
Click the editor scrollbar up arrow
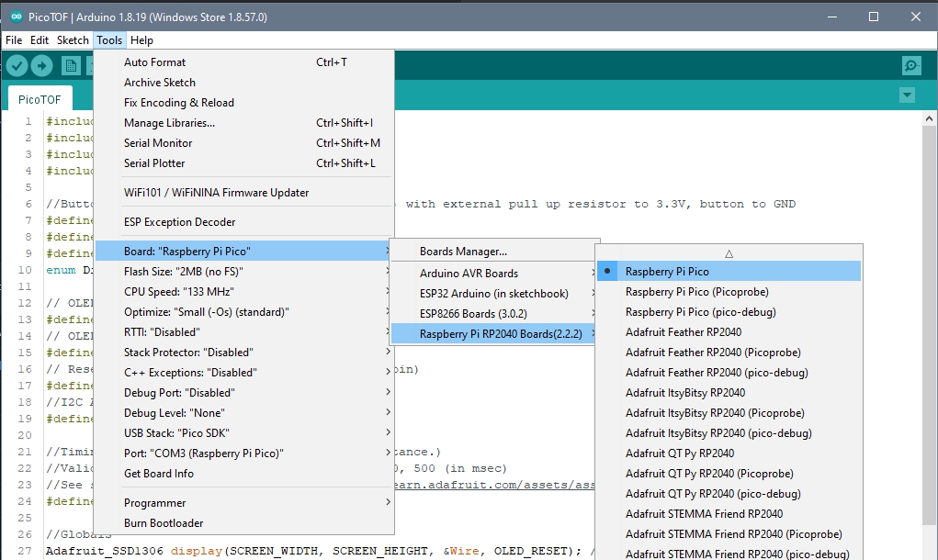pyautogui.click(x=929, y=118)
